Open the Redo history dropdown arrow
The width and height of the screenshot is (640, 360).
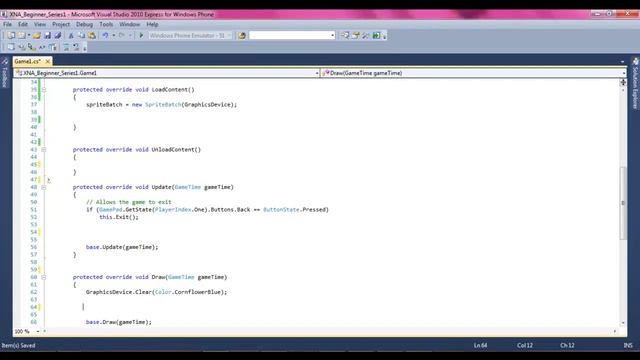[130, 36]
